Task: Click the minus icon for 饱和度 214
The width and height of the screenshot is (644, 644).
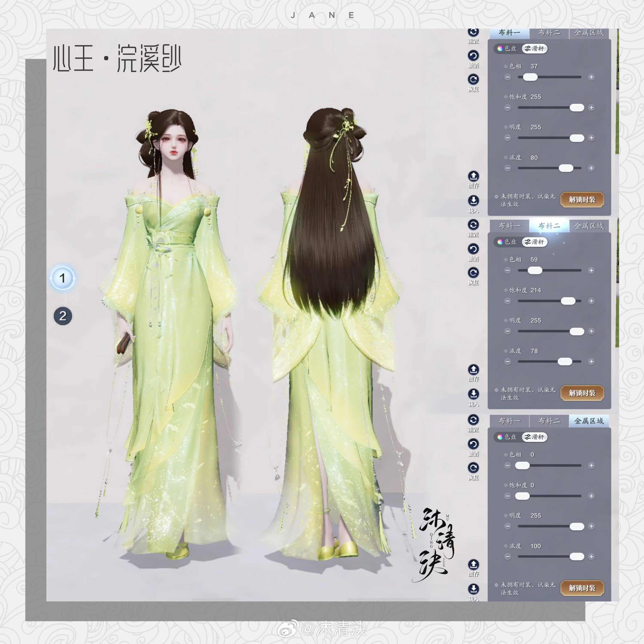Action: click(508, 301)
